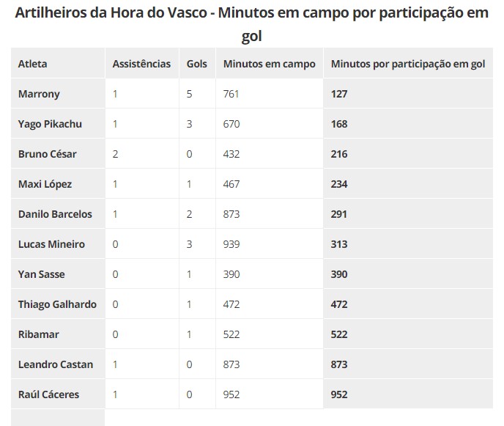Click Leandro Castan's name cell

[55, 364]
